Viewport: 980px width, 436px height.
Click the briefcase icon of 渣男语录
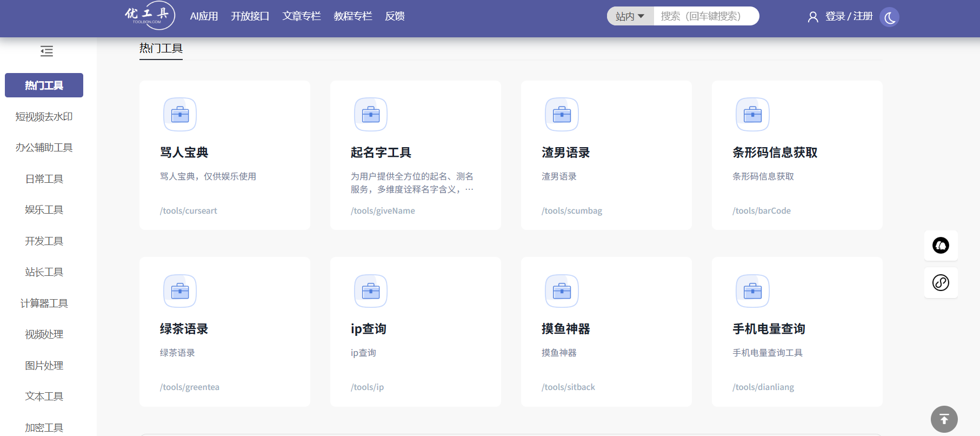pos(562,114)
